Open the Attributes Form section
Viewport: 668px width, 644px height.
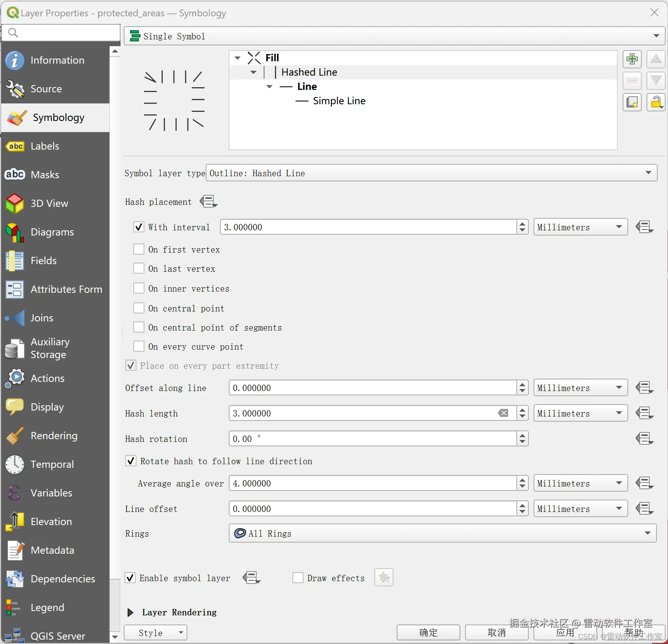coord(55,289)
